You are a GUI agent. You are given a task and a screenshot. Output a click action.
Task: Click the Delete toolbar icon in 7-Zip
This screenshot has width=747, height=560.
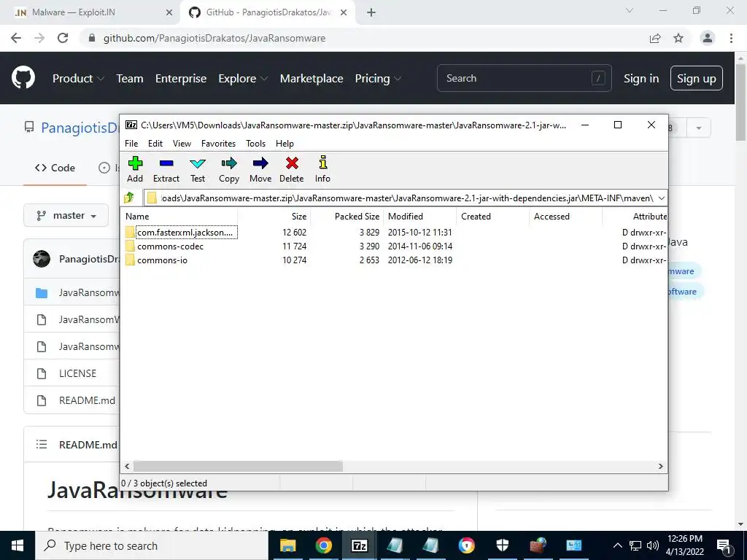click(292, 169)
